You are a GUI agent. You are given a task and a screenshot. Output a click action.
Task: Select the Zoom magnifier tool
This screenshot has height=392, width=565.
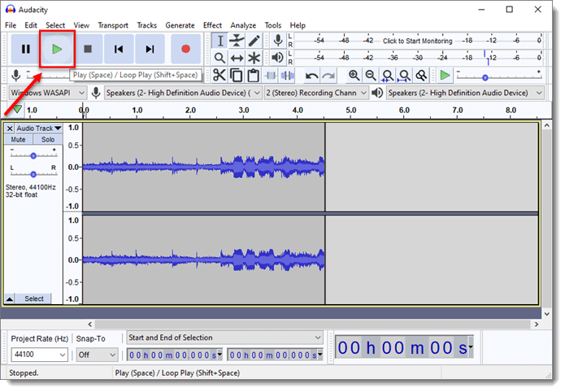pos(219,58)
